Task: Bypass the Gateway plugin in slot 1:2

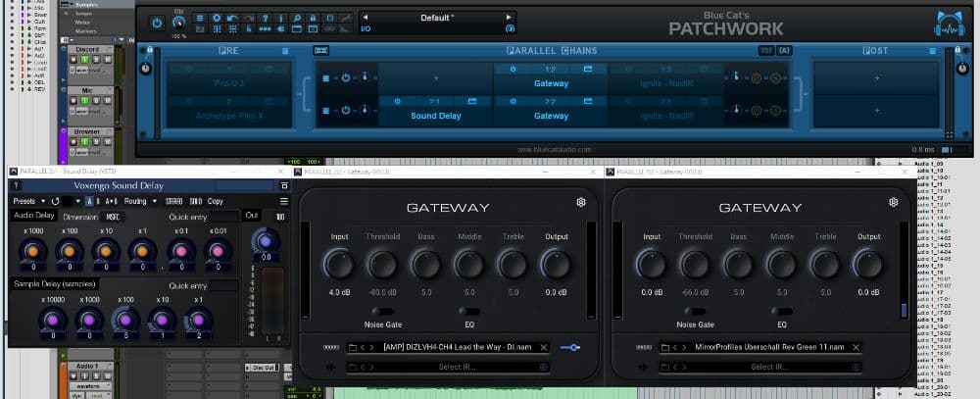Action: [x=514, y=69]
